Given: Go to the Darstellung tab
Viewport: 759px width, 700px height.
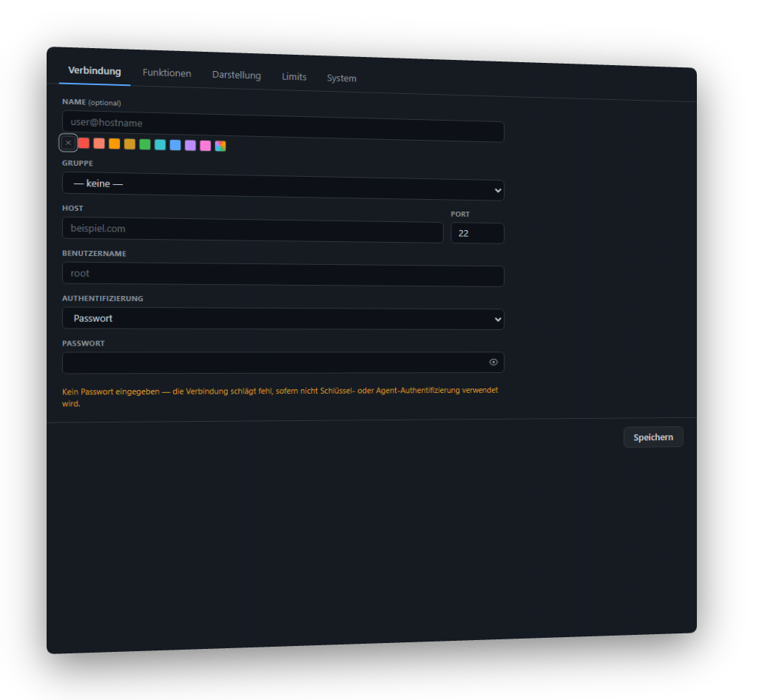Looking at the screenshot, I should 236,75.
